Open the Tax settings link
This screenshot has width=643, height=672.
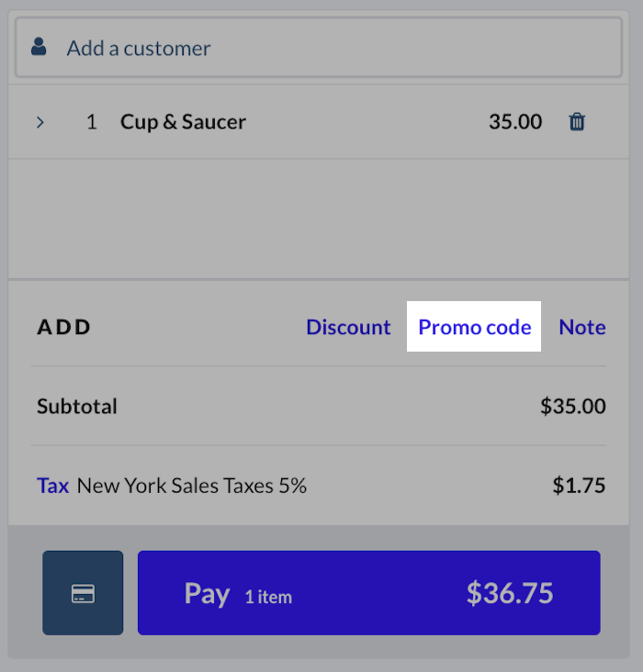coord(52,486)
